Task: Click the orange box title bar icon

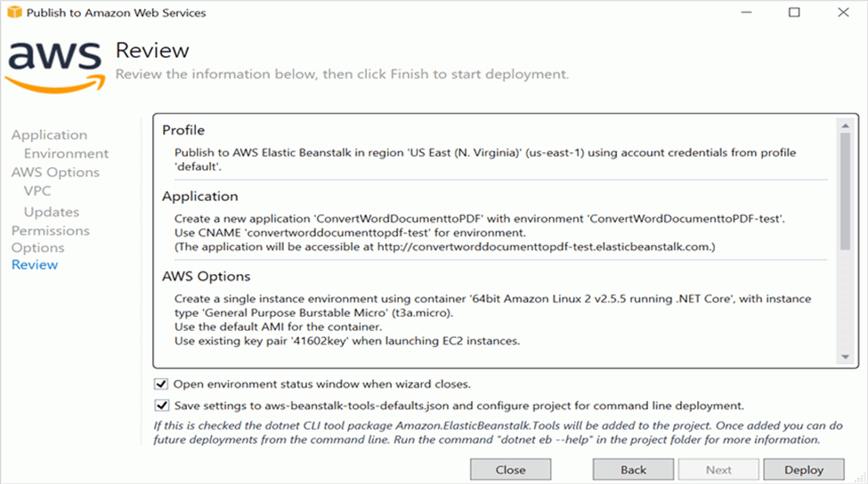Action: [x=12, y=12]
